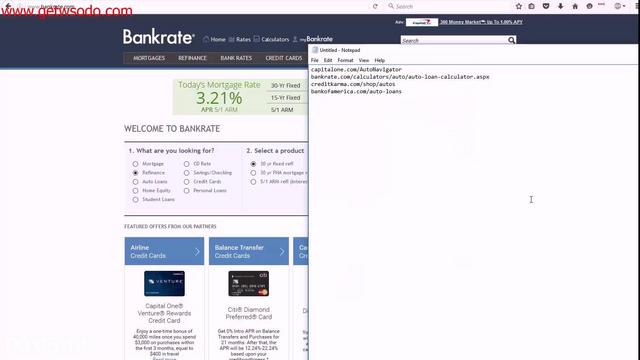Open the Notepad File menu
This screenshot has width=640, height=360.
pyautogui.click(x=315, y=60)
